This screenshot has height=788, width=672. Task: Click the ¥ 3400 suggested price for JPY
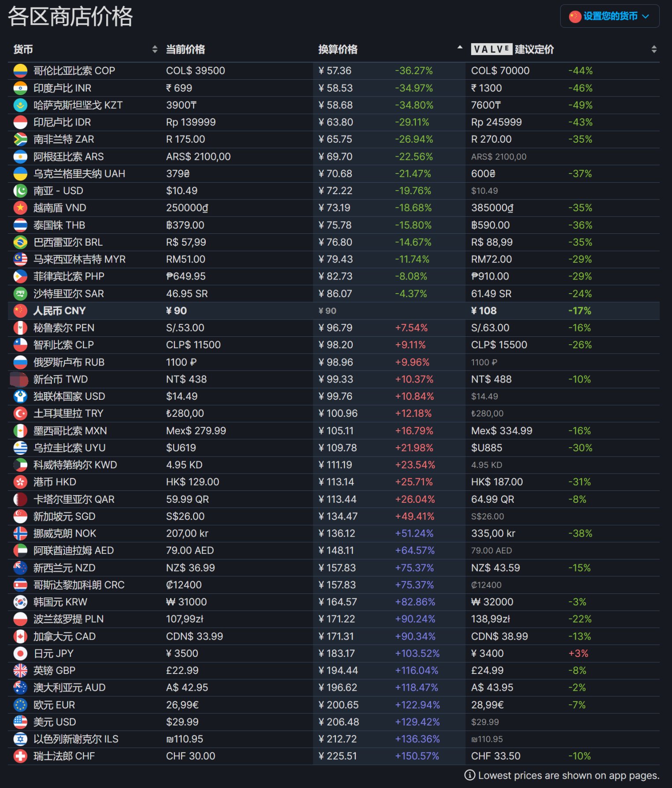tap(487, 654)
